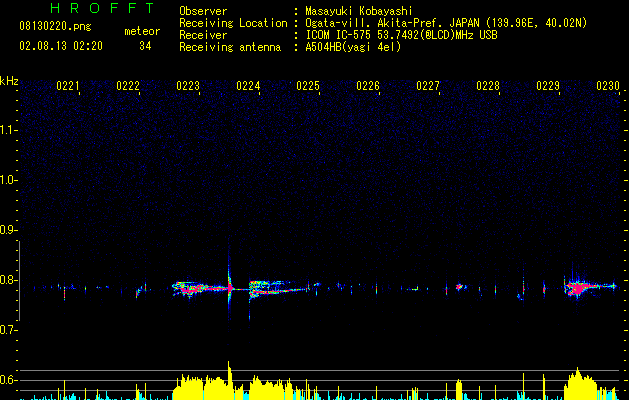Viewport: 629px width, 400px height.
Task: Click the 0221 time marker
Action: coord(67,86)
